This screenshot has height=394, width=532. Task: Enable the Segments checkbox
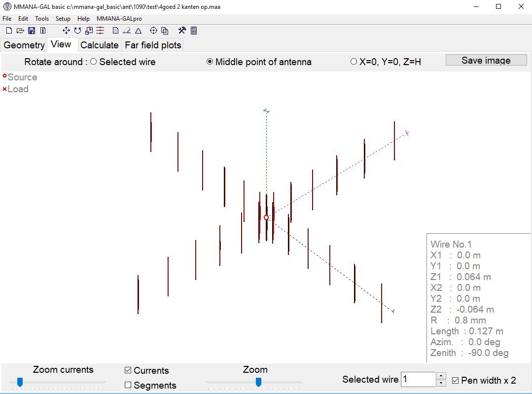pyautogui.click(x=128, y=385)
